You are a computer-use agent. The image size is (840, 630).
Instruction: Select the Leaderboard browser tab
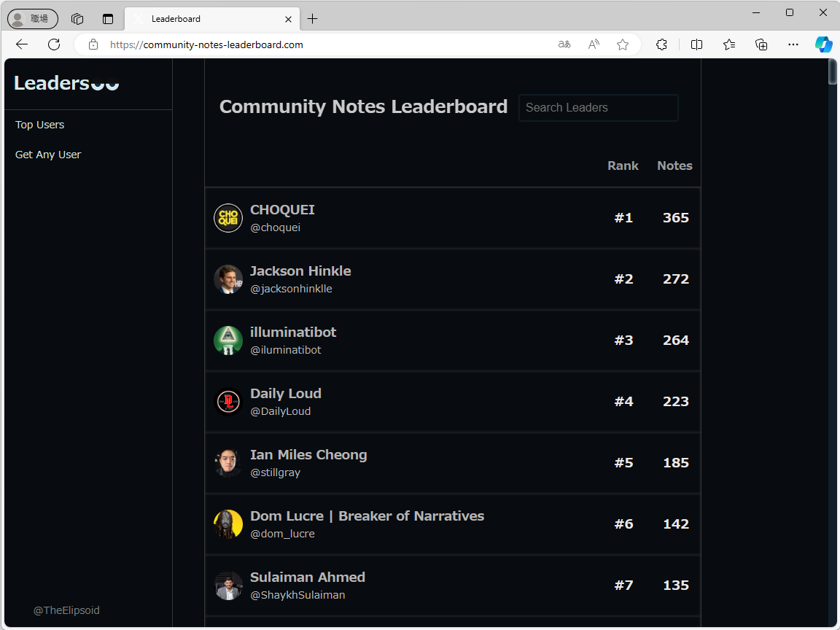212,19
